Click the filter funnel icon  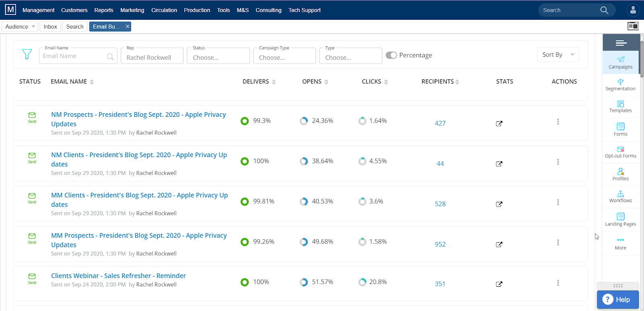(27, 54)
